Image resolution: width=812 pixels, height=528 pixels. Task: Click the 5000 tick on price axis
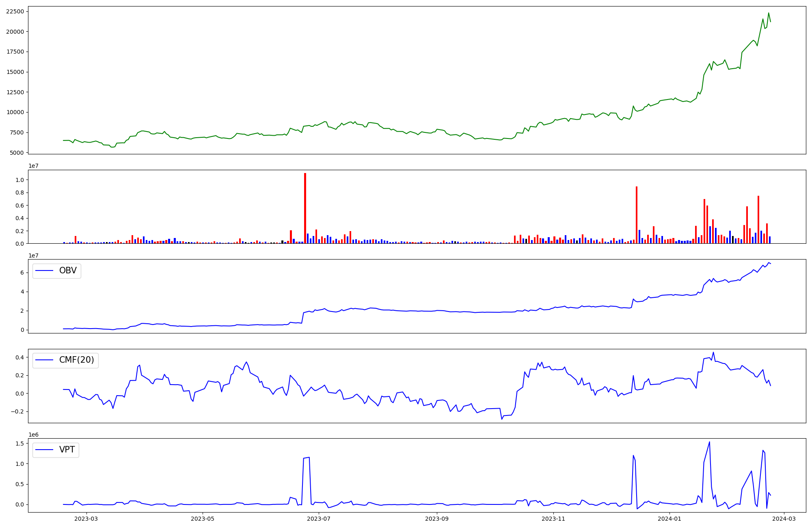pos(17,153)
